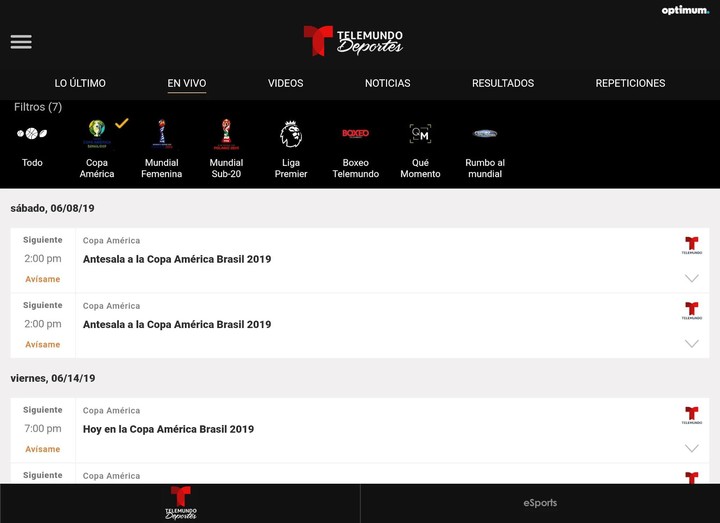Expand the first Antesala a la Copa América entry
Viewport: 720px width, 523px height.
pos(692,278)
